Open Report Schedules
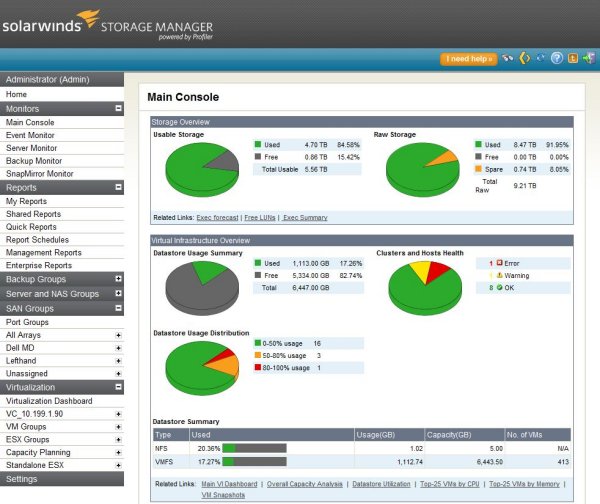The image size is (600, 504). pos(62,240)
